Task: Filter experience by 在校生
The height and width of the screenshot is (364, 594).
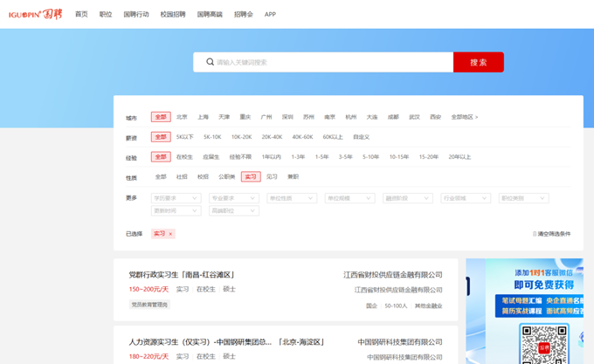Action: point(184,156)
